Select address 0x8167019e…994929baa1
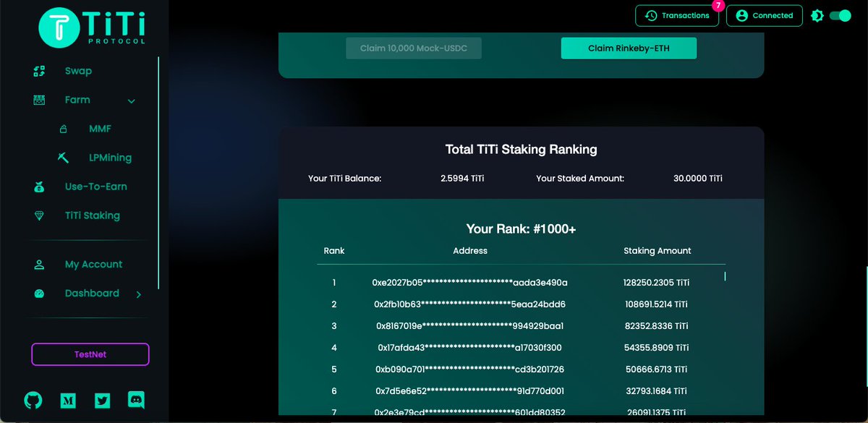 470,326
